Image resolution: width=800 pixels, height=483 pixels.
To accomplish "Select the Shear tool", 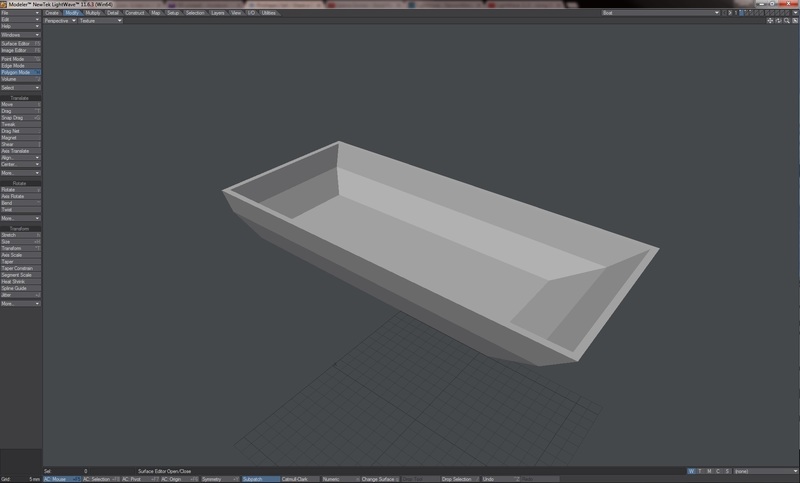I will (x=20, y=144).
